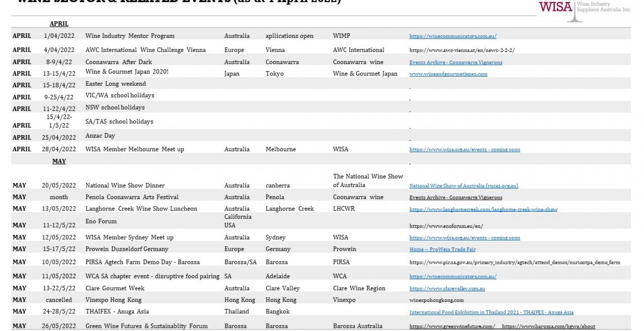
Task: Select 'National Wine Show Dinner' cell
Action: (x=125, y=186)
